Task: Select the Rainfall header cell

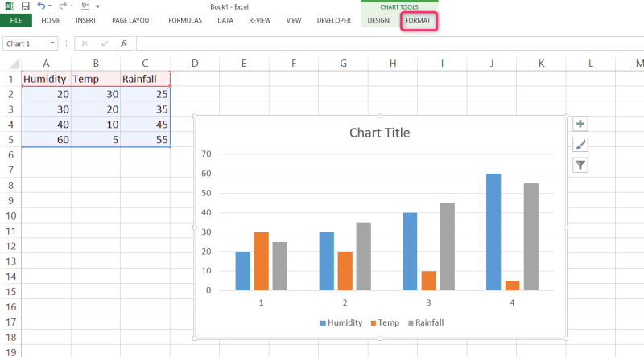Action: [145, 79]
